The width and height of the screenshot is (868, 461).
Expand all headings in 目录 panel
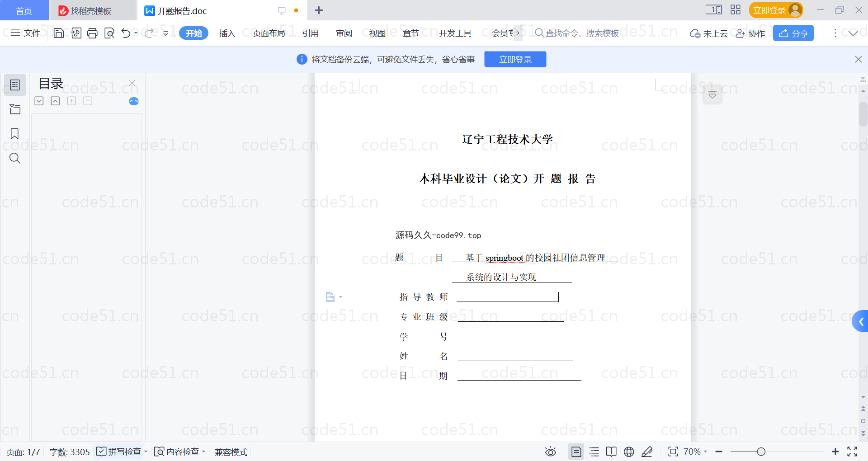tap(39, 101)
